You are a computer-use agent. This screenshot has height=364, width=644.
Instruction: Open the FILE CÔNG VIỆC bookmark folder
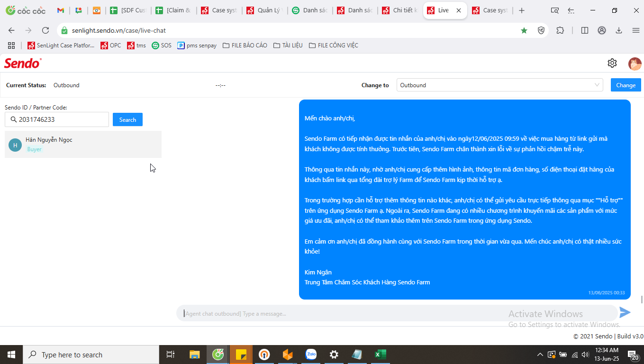(334, 45)
